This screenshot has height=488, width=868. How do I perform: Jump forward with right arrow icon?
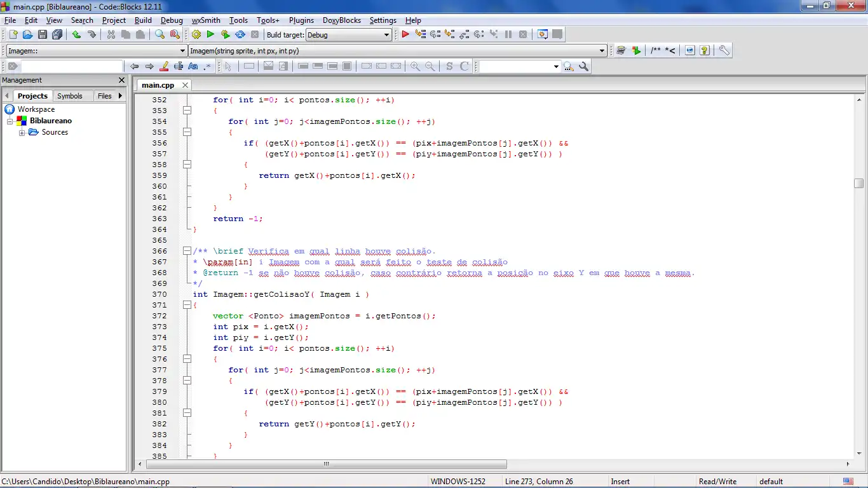click(x=149, y=66)
